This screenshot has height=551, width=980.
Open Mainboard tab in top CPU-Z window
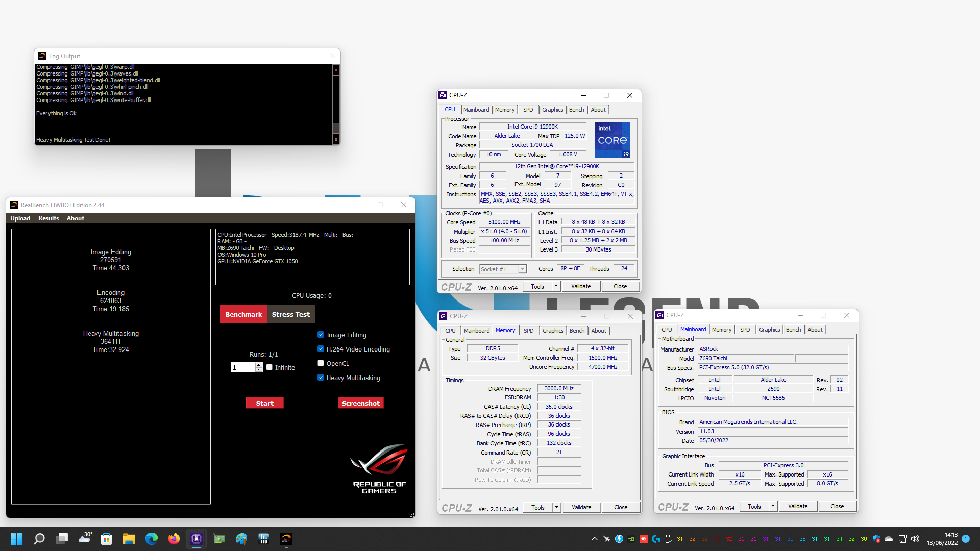476,110
